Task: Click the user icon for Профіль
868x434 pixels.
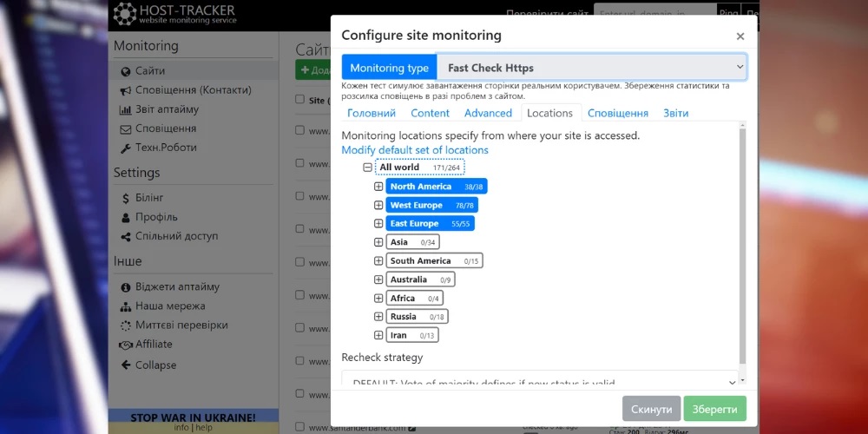Action: coord(126,217)
